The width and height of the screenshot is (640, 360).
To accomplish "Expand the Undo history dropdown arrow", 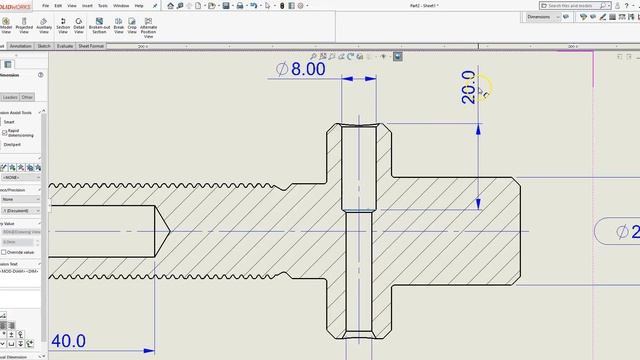I will pos(260,6).
